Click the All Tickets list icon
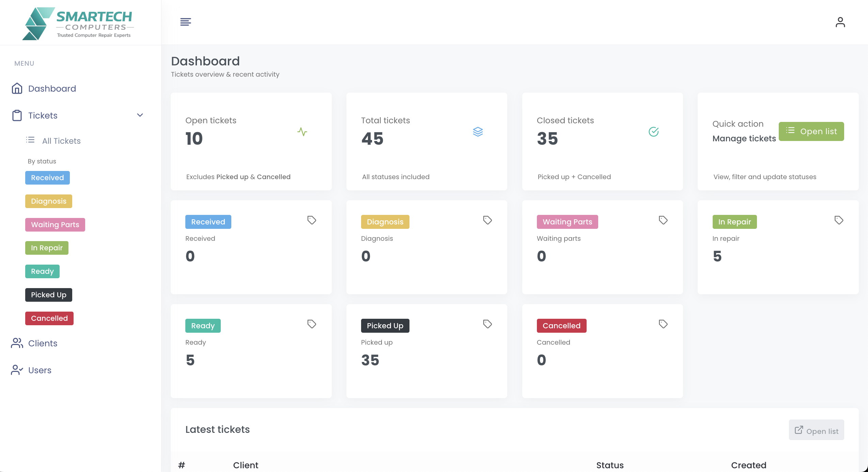This screenshot has width=868, height=472. tap(30, 140)
